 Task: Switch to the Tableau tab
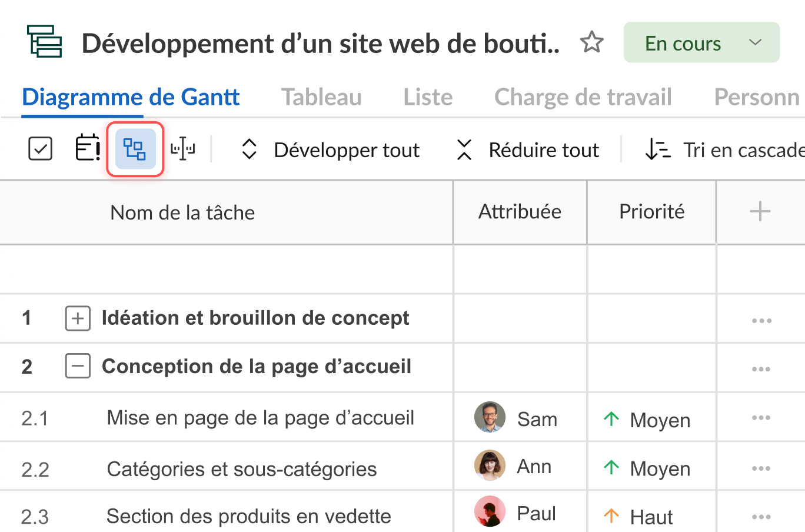coord(321,97)
